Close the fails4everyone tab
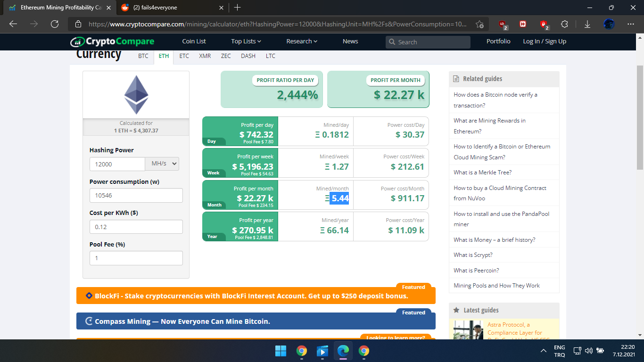The image size is (644, 362). pyautogui.click(x=222, y=8)
